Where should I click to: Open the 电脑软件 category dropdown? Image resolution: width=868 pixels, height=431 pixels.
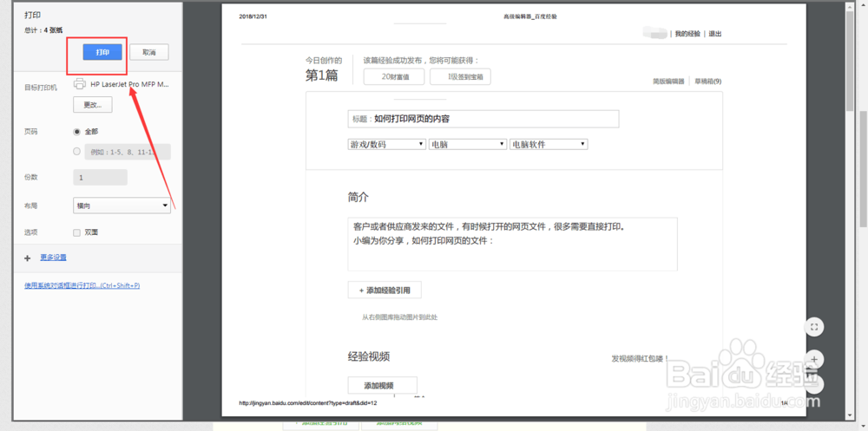click(549, 145)
